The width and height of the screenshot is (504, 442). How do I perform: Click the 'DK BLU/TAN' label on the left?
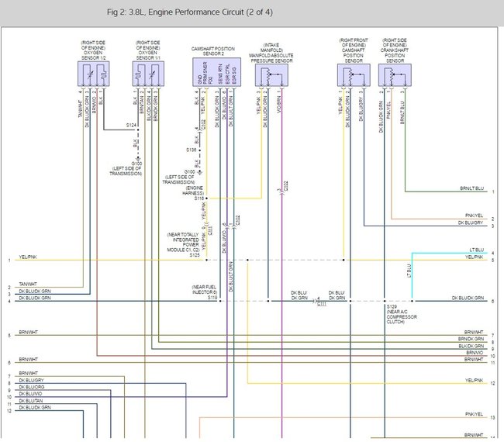(31, 401)
